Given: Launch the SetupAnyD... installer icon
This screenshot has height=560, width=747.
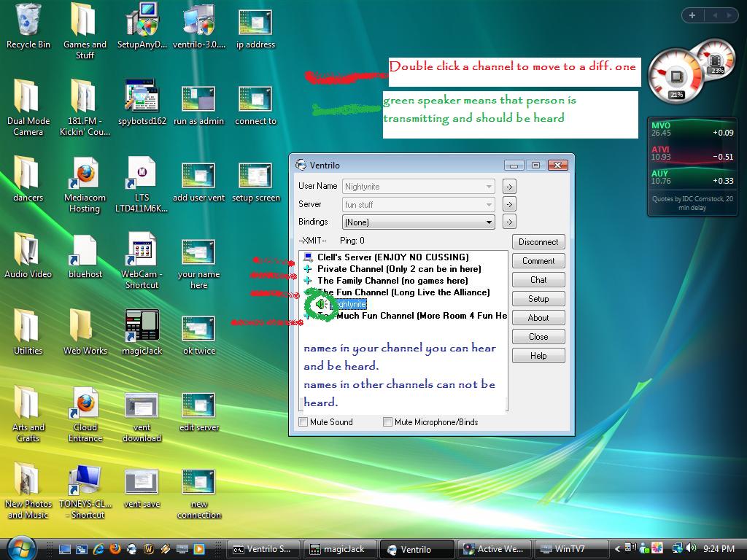Looking at the screenshot, I should click(x=142, y=26).
